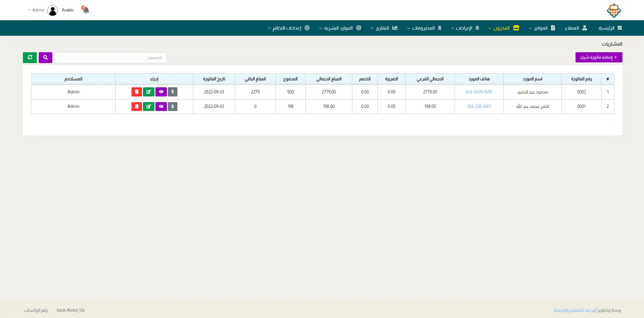Edit purchase invoice 0002 using green pencil icon
This screenshot has width=644, height=318.
click(x=149, y=92)
